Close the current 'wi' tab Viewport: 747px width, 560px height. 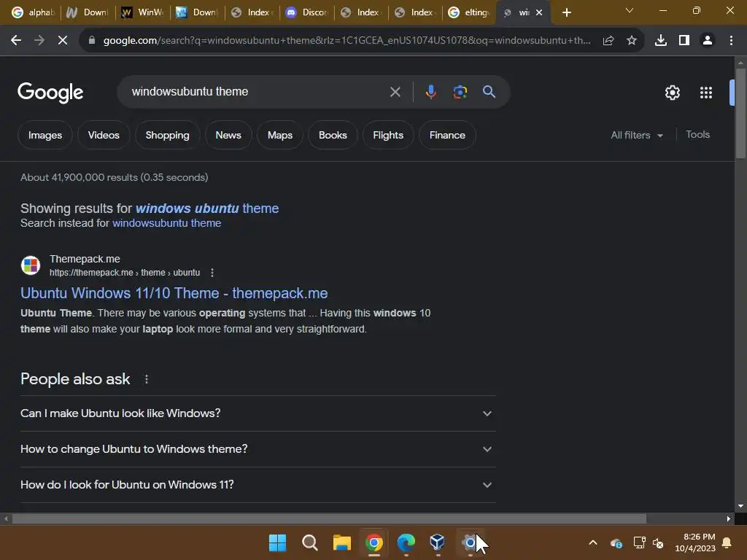click(539, 12)
